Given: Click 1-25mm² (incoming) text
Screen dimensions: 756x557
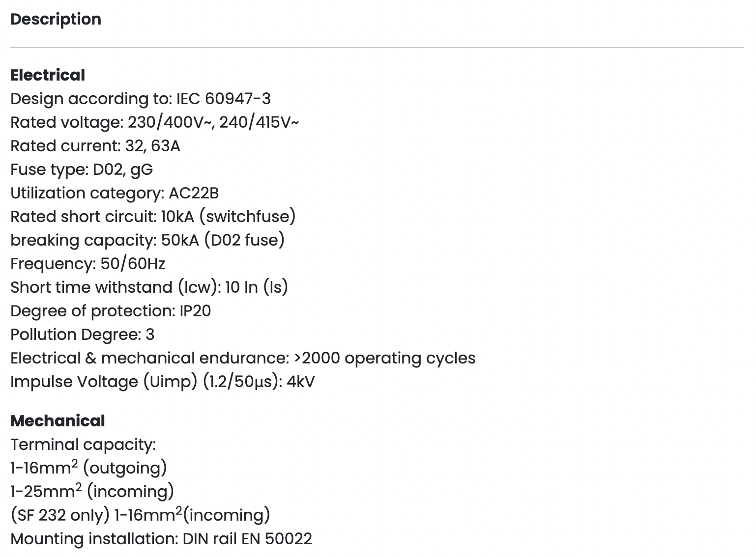Looking at the screenshot, I should click(x=92, y=491).
